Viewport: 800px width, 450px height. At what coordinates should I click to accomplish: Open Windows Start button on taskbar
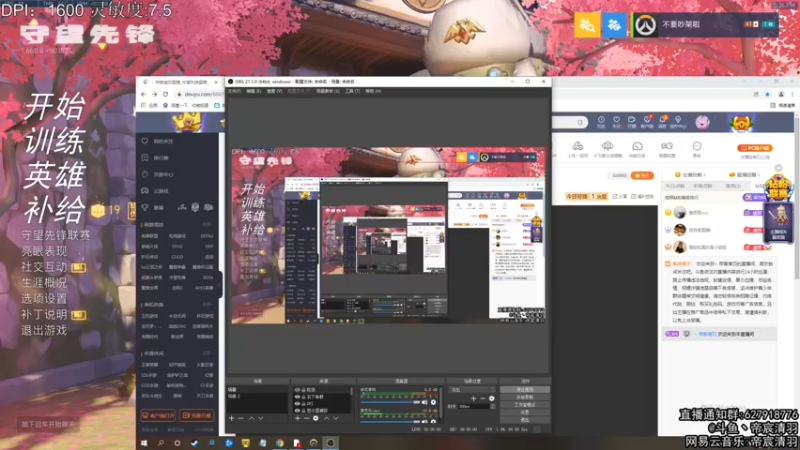click(144, 443)
